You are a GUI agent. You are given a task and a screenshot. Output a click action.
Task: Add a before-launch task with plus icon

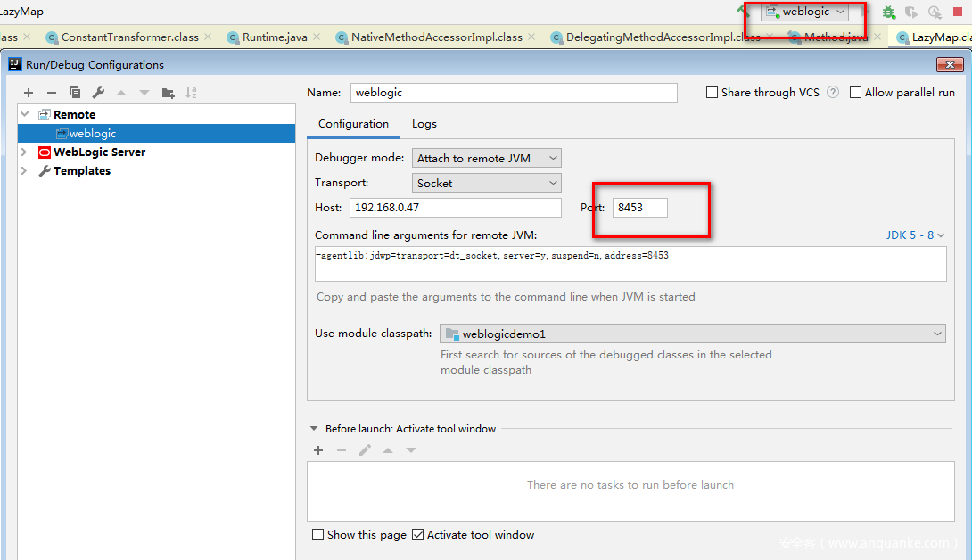click(x=318, y=450)
